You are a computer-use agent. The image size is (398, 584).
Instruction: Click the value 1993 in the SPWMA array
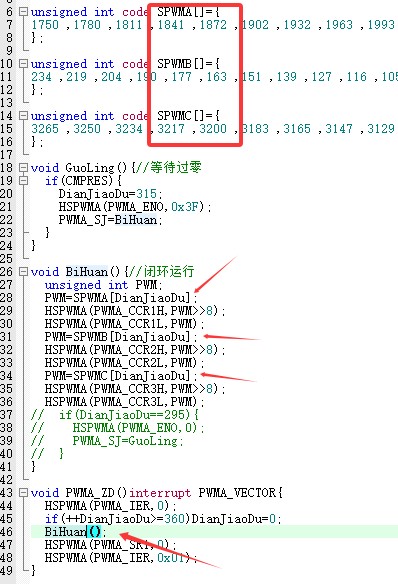click(381, 25)
